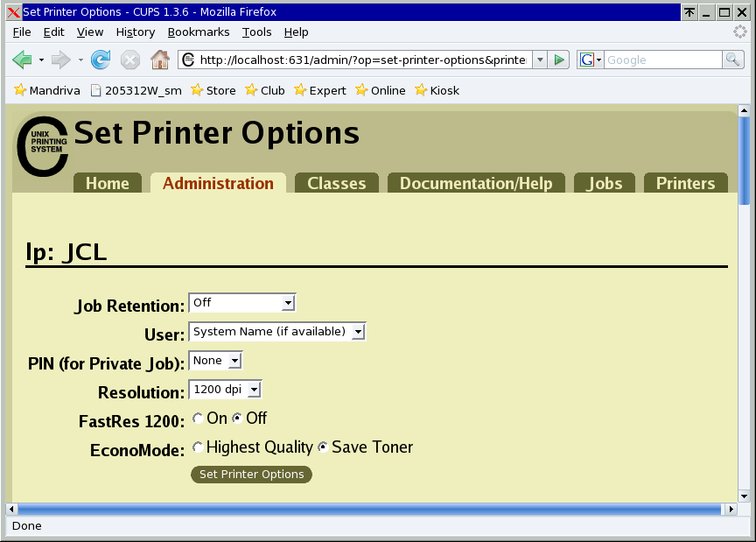Screen dimensions: 756x542
Task: Click the green Go arrow beside address bar
Action: tap(558, 60)
